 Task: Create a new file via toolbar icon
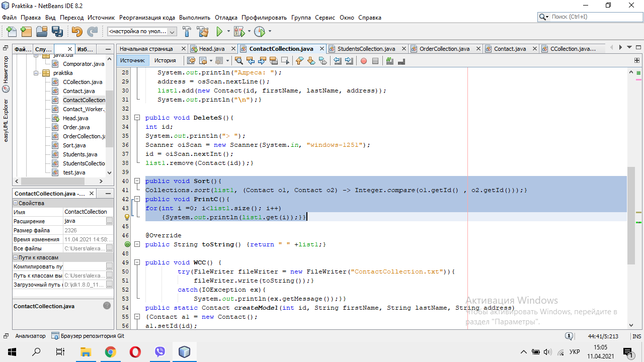click(11, 32)
